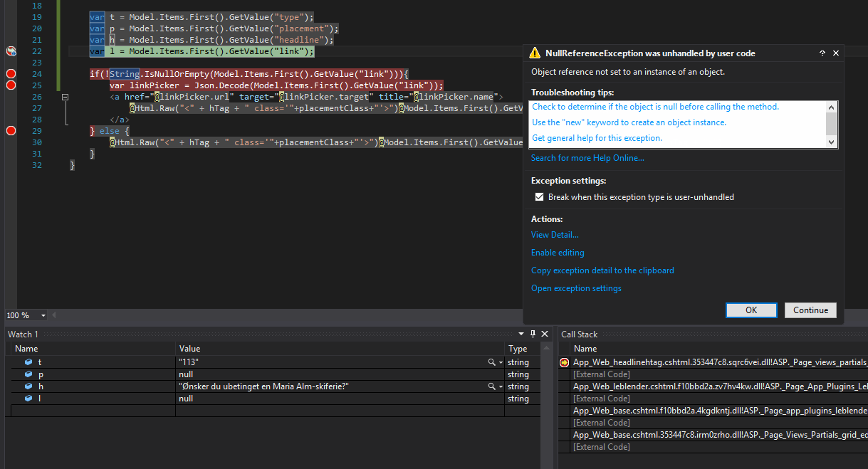868x469 pixels.
Task: Click the current-statement breakpoint on line 22
Action: click(11, 51)
